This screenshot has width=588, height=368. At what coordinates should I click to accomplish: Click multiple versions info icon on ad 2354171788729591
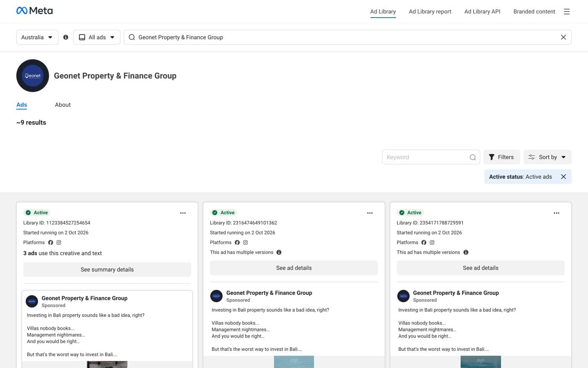[x=466, y=252]
